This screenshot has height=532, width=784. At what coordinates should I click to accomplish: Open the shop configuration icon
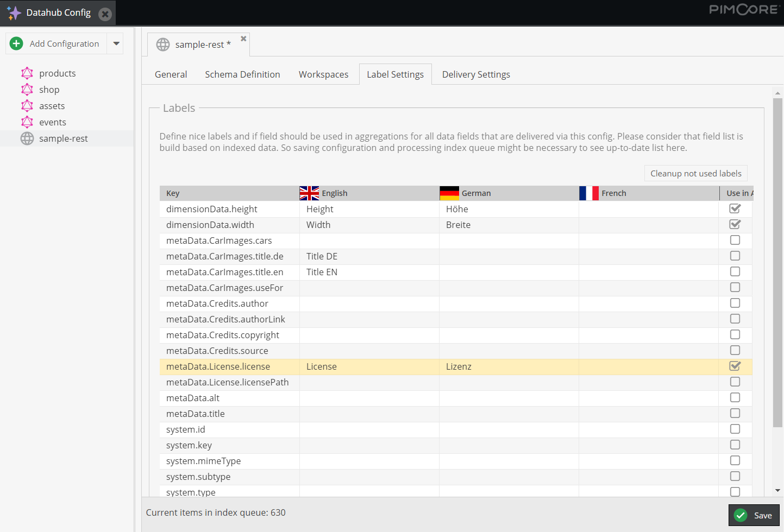coord(27,90)
